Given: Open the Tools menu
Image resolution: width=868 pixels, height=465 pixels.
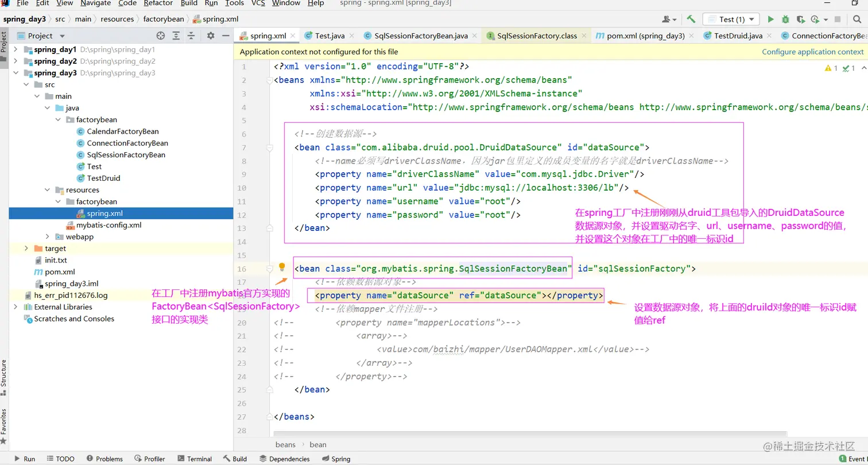Looking at the screenshot, I should (x=234, y=3).
